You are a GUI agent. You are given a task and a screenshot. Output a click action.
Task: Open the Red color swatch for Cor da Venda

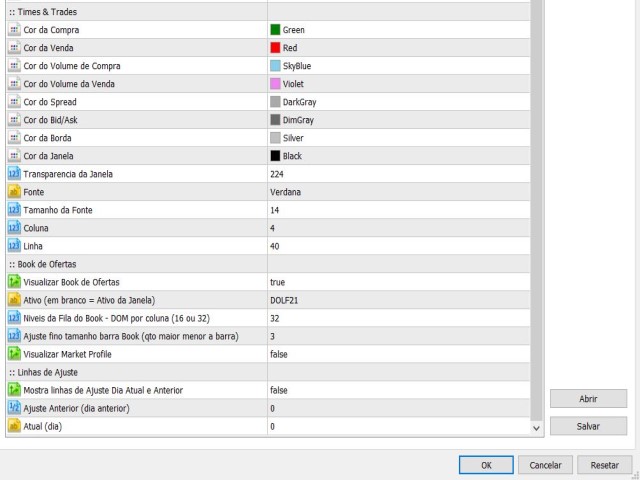[x=275, y=48]
